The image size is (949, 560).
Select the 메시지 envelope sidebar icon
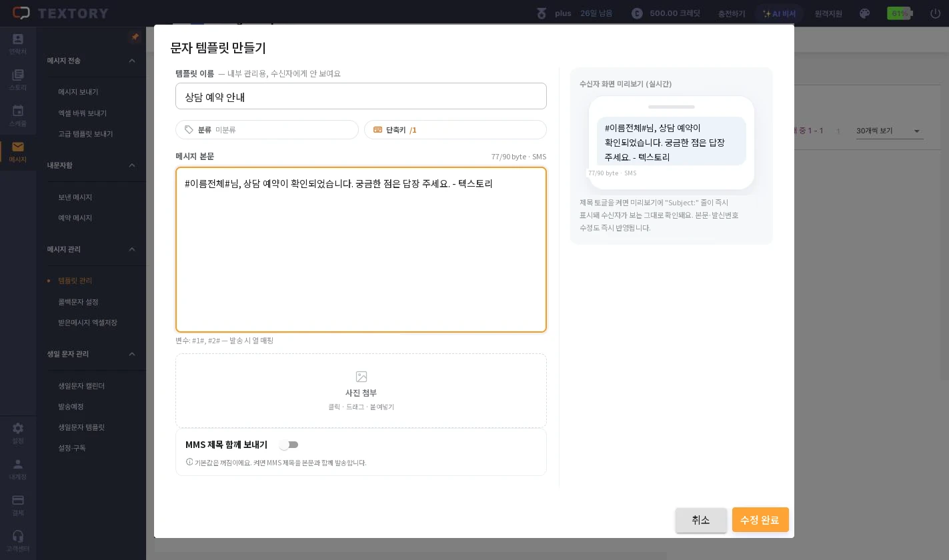18,152
